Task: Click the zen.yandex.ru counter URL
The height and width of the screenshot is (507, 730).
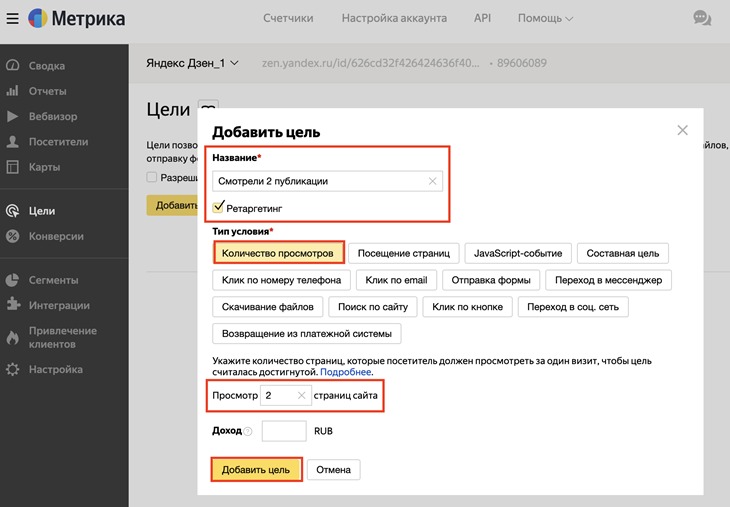Action: point(371,63)
